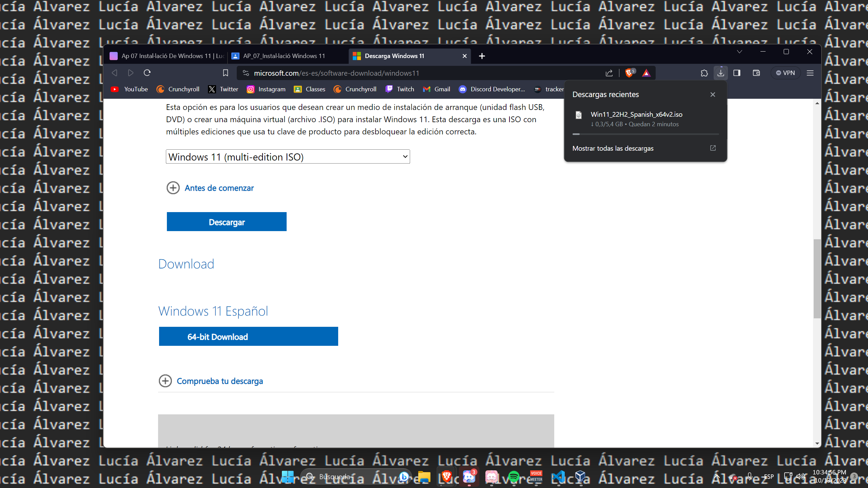Open the extensions puzzle icon
This screenshot has width=868, height=488.
click(x=704, y=73)
